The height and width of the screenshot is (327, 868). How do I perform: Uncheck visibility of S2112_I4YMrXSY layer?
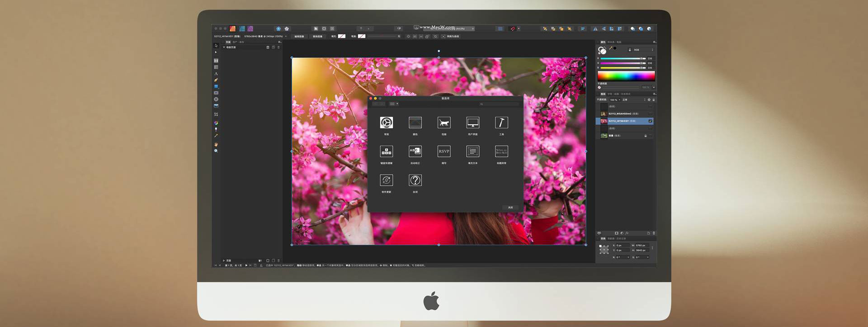click(x=651, y=121)
